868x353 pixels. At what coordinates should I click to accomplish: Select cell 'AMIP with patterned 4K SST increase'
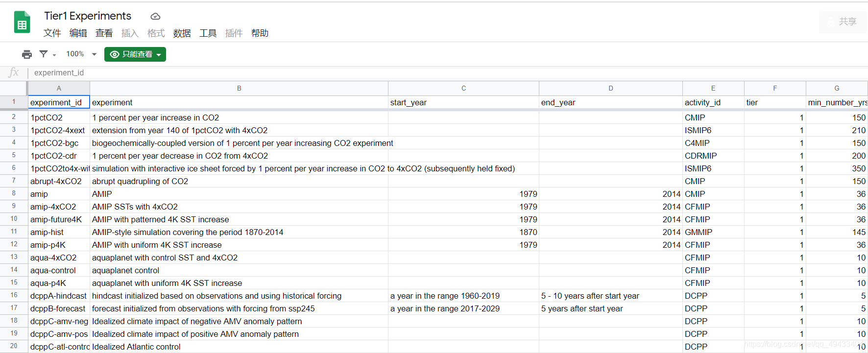click(239, 219)
